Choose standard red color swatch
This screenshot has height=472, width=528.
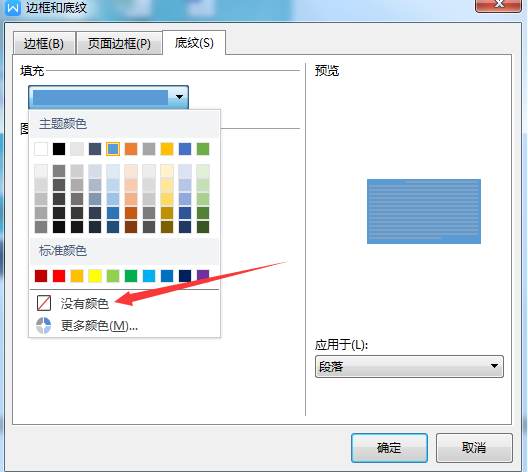59,276
